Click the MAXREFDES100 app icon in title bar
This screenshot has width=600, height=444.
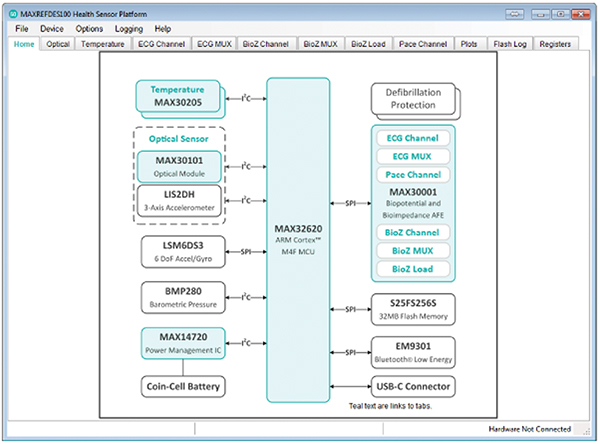click(13, 14)
